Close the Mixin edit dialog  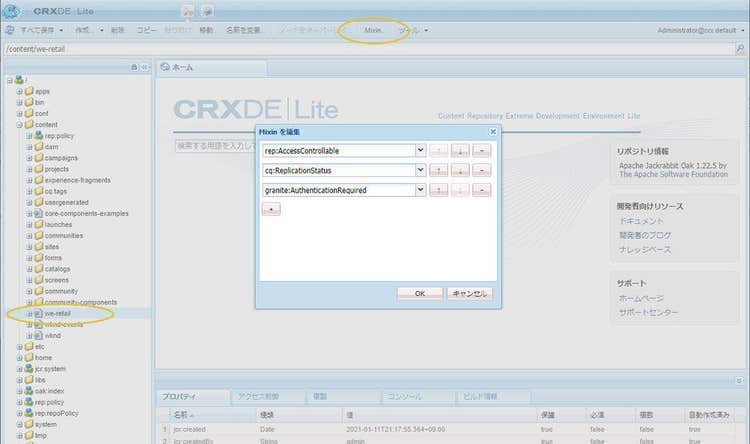pyautogui.click(x=492, y=131)
